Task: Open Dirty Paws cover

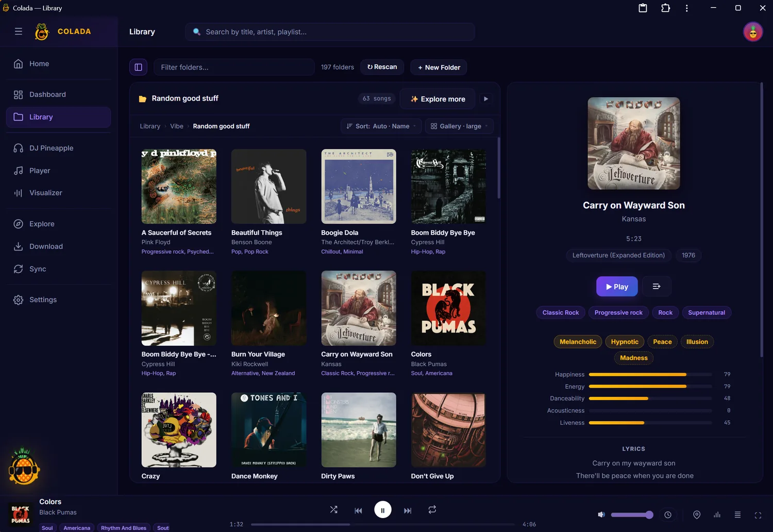Action: coord(359,430)
